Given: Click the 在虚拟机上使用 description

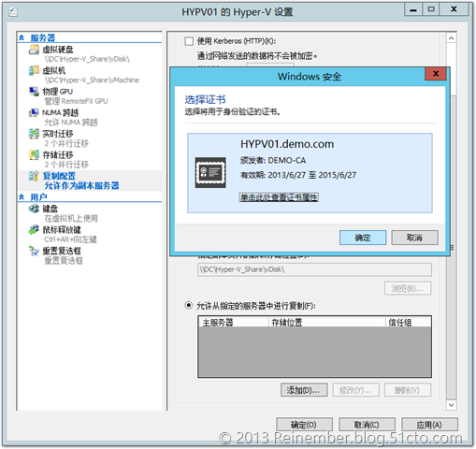Looking at the screenshot, I should point(71,218).
